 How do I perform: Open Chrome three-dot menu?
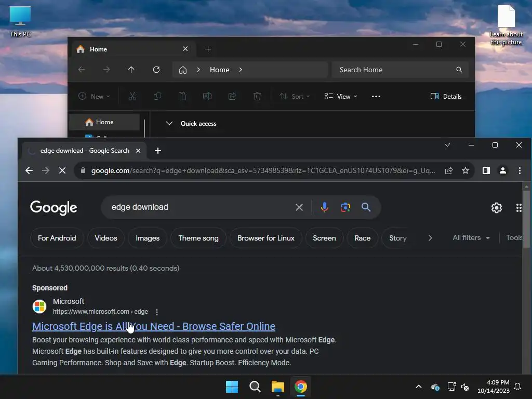point(520,170)
